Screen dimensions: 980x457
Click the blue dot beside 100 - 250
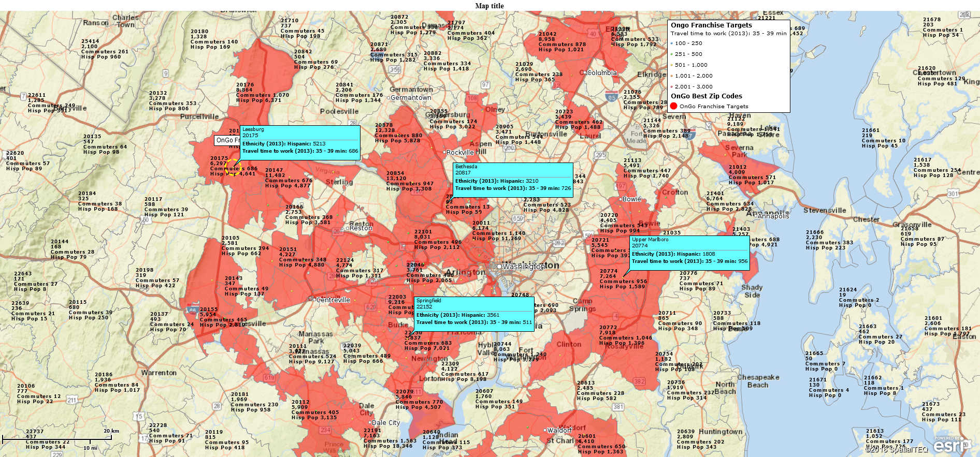tap(672, 43)
